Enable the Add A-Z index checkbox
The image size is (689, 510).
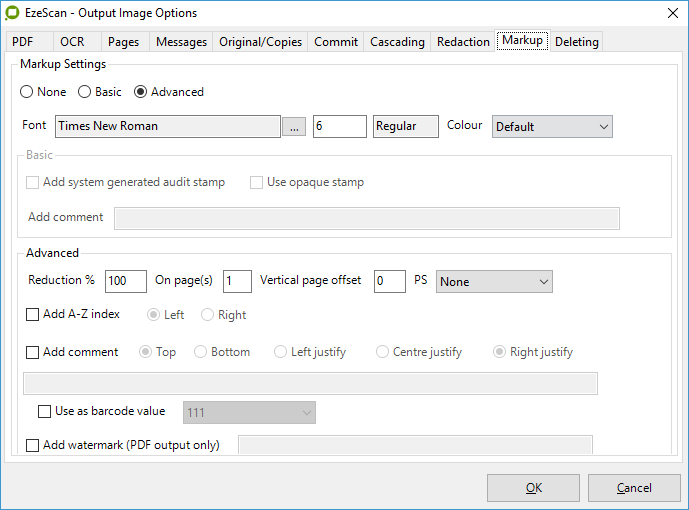[33, 314]
